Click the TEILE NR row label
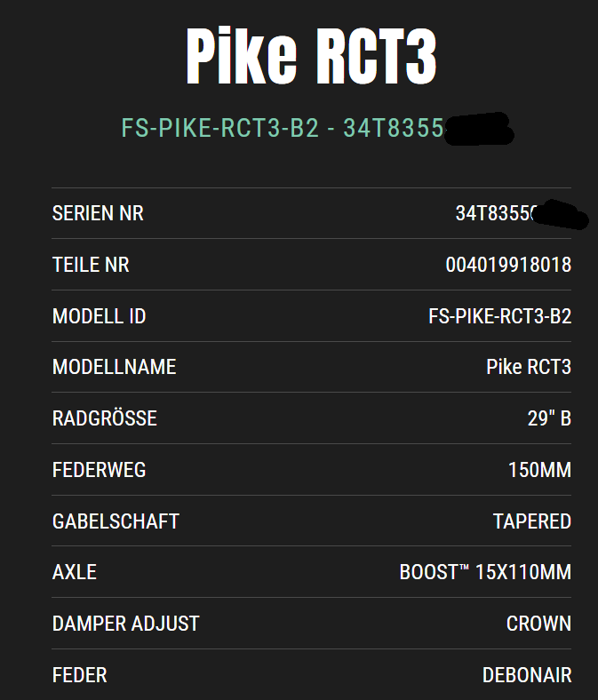598x700 pixels. (91, 265)
